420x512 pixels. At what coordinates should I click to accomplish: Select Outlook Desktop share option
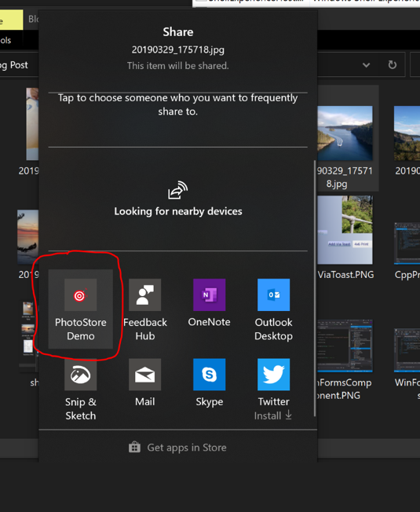coord(273,309)
